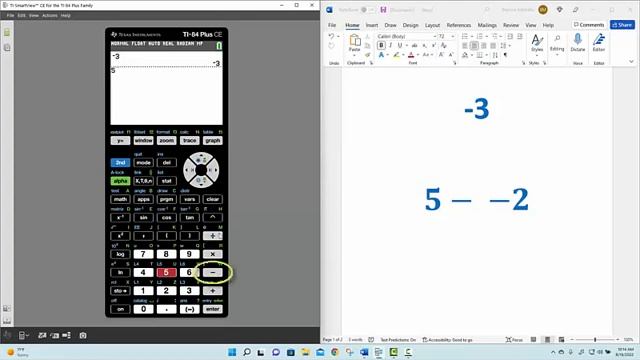
Task: Click the clear key on the calculator
Action: [x=213, y=199]
